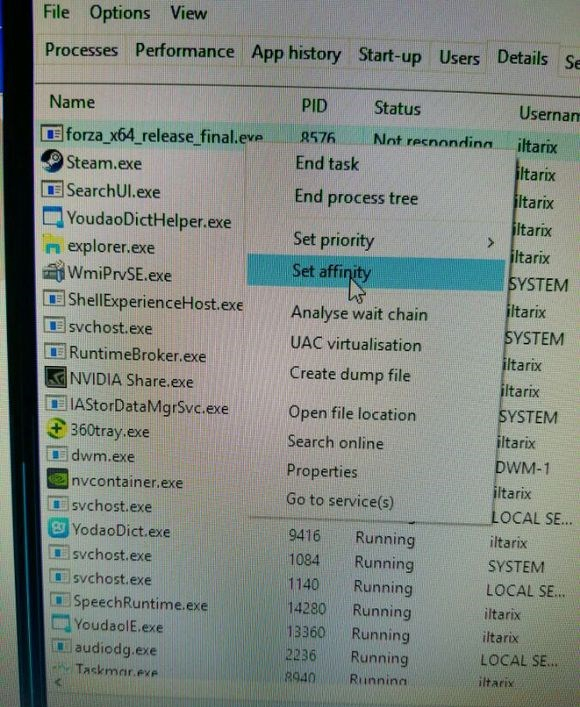
Task: Select UAC virtualisation option
Action: 356,344
